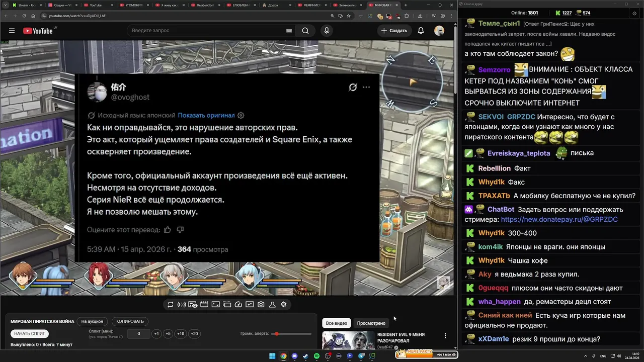Open the Chrome extensions puzzle icon
The image size is (644, 362).
(x=406, y=16)
